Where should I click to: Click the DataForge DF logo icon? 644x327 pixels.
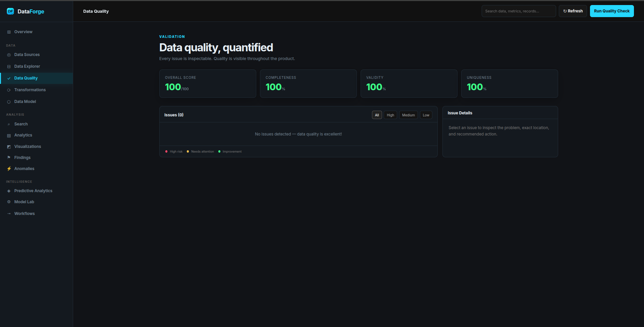pos(10,11)
